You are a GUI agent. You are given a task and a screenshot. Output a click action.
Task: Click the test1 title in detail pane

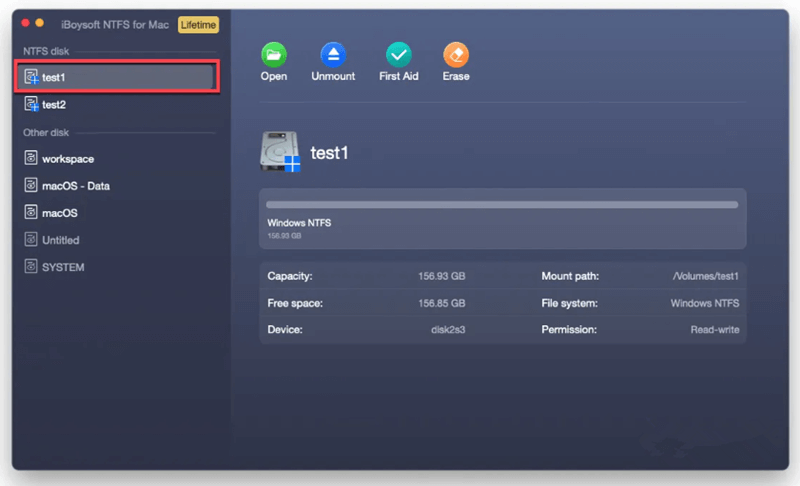pyautogui.click(x=329, y=152)
